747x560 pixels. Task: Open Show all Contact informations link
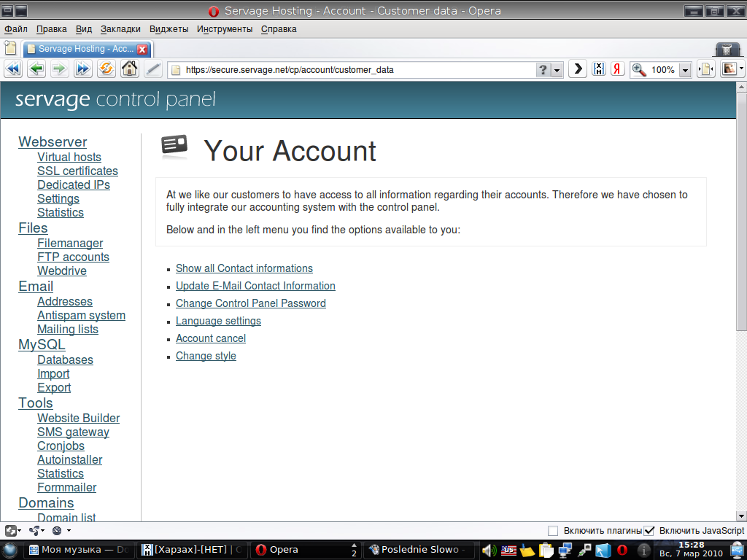[244, 268]
